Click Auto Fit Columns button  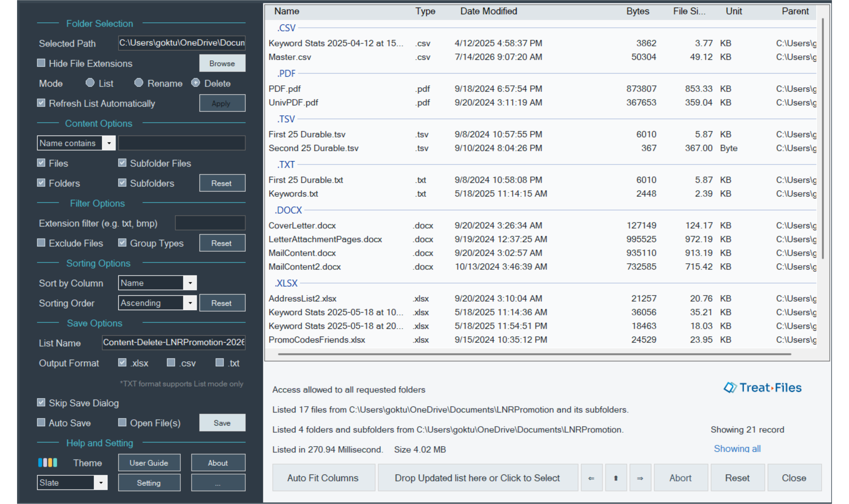[323, 478]
